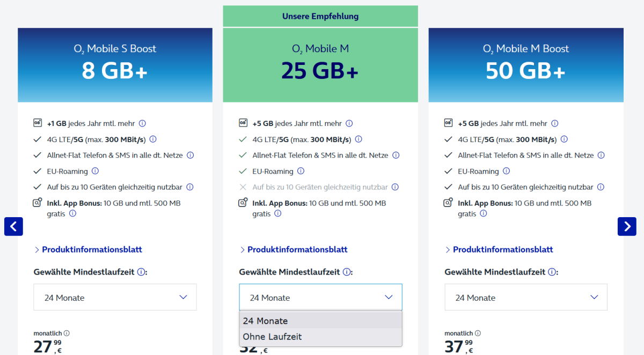
Task: Open 10 Geräten info icon in Mobile M
Action: [x=395, y=187]
